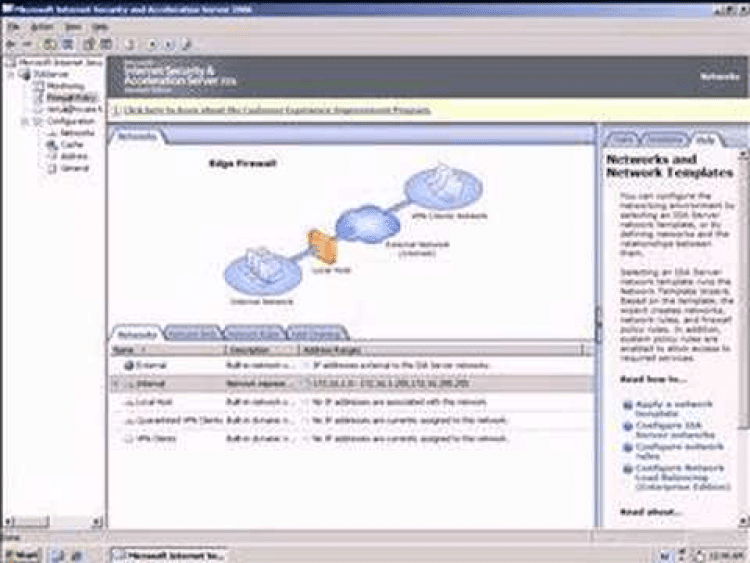Switch to the Web Chaining tab
The width and height of the screenshot is (750, 563).
[x=316, y=333]
